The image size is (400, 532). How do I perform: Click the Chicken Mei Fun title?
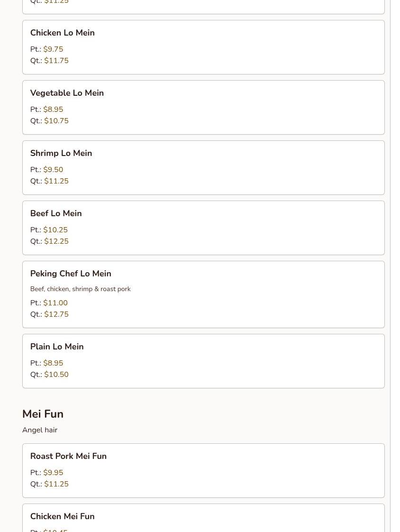point(62,516)
